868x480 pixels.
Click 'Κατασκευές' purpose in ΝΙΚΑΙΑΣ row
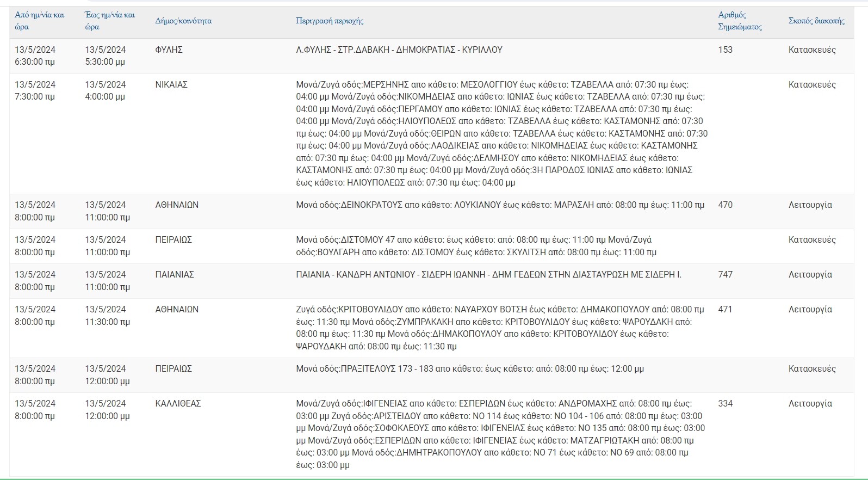click(x=812, y=84)
